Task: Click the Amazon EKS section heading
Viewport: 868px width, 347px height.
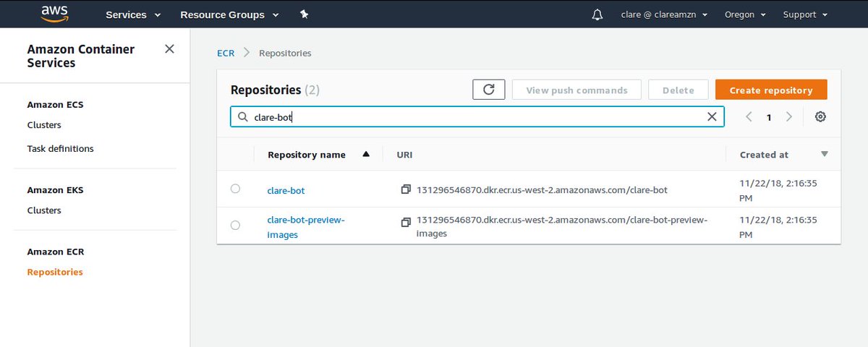Action: (55, 191)
